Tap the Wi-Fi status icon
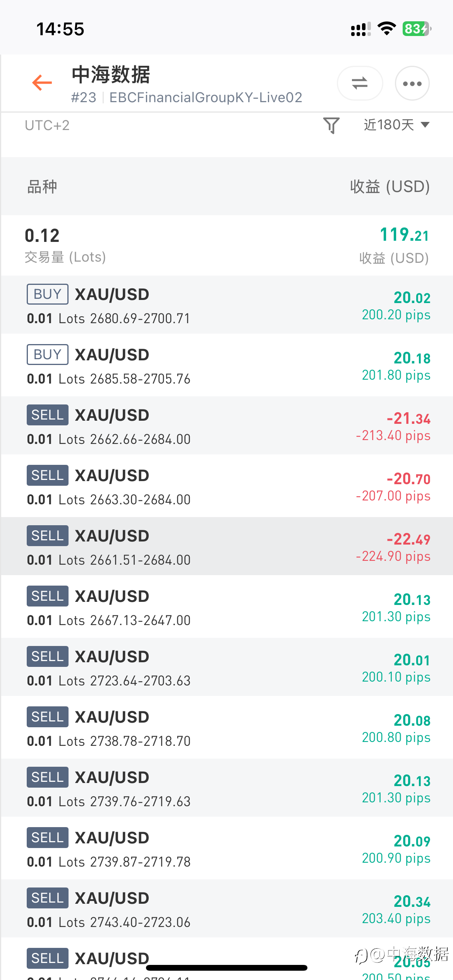The height and width of the screenshot is (980, 453). [386, 29]
